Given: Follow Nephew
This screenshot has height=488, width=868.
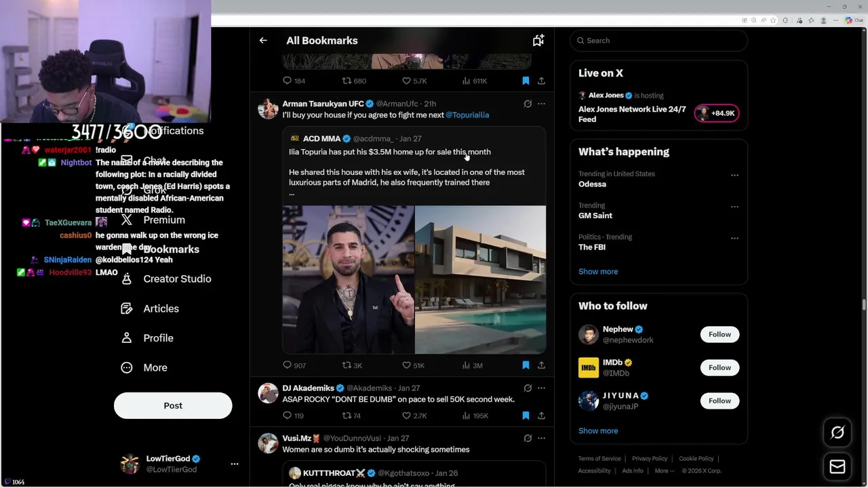Looking at the screenshot, I should click(x=719, y=334).
